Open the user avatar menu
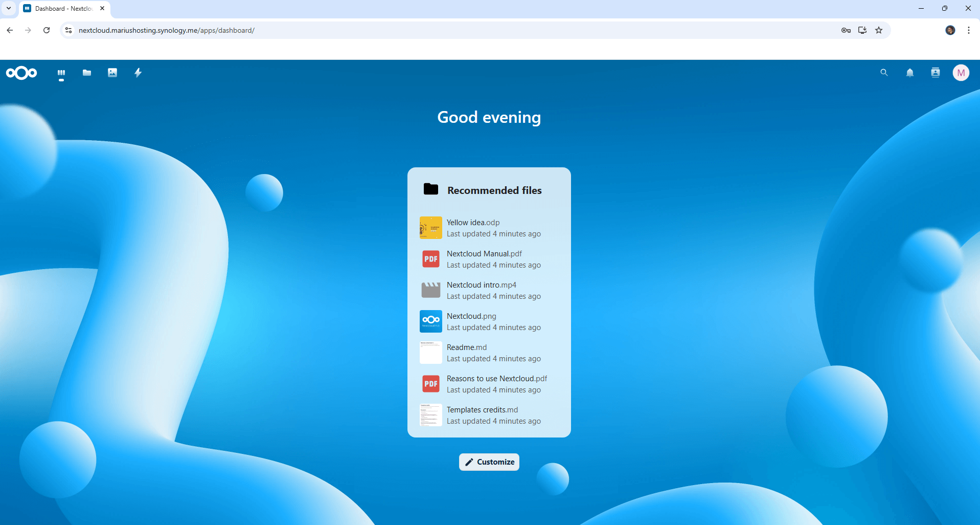The width and height of the screenshot is (980, 525). (x=961, y=73)
